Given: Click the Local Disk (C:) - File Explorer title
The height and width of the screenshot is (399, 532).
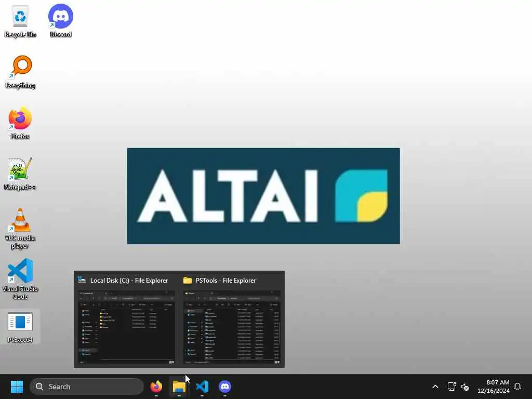Looking at the screenshot, I should point(129,280).
